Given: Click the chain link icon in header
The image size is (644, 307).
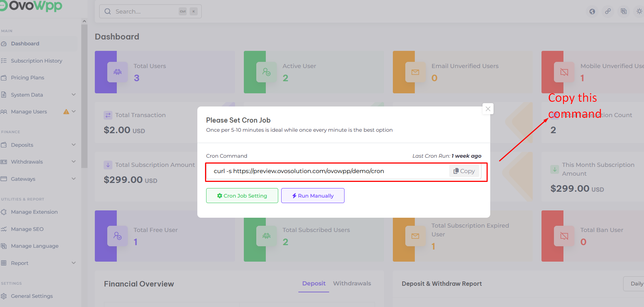Looking at the screenshot, I should (608, 11).
